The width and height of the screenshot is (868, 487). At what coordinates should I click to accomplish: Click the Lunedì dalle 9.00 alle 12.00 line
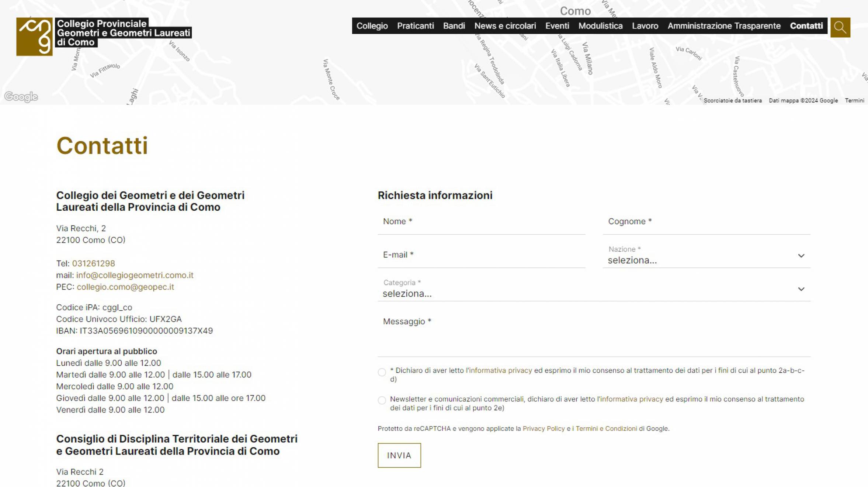click(x=108, y=363)
